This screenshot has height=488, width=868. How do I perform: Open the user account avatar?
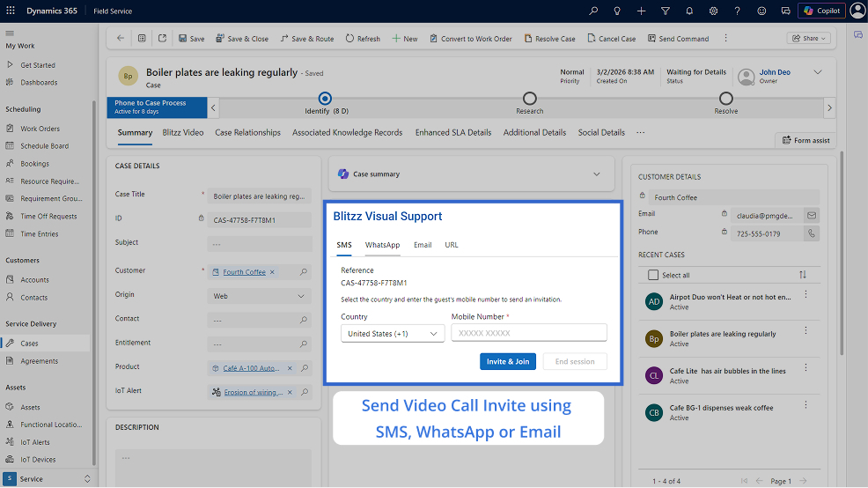point(857,11)
